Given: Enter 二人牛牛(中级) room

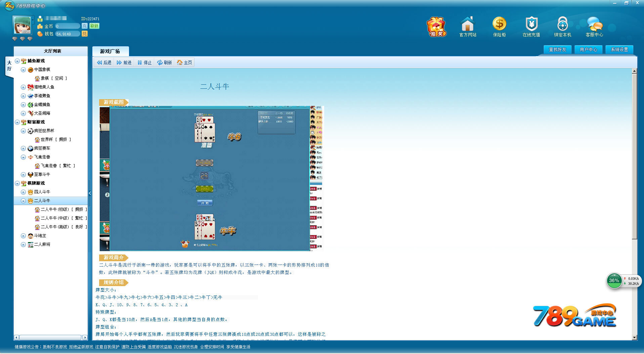Looking at the screenshot, I should [60, 218].
